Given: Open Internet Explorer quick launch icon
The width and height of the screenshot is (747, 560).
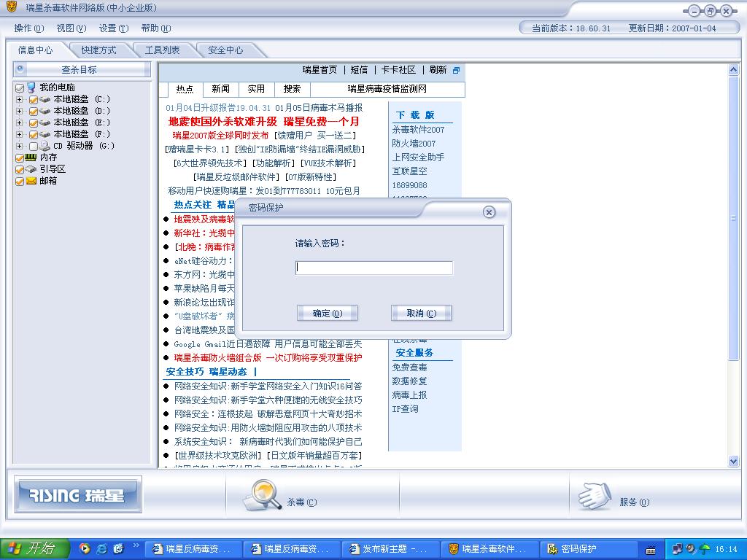Looking at the screenshot, I should (101, 548).
